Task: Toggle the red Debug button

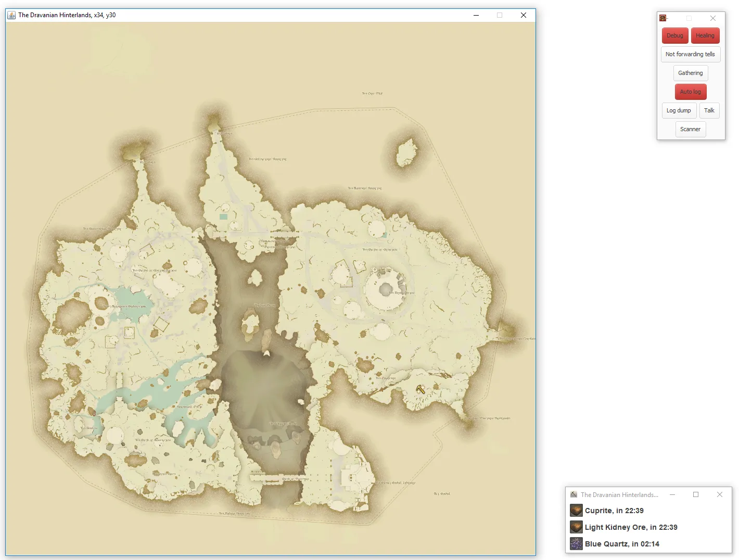Action: [675, 35]
